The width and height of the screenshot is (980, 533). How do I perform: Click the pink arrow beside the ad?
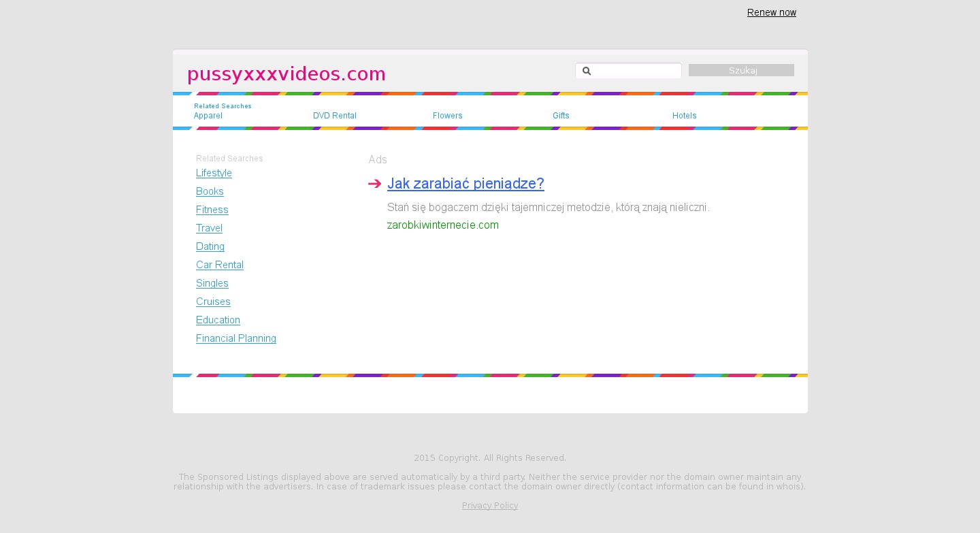click(374, 184)
